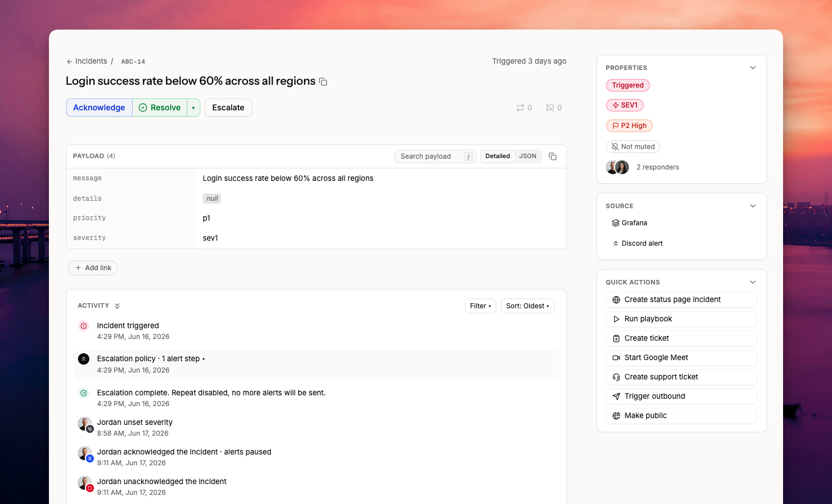Collapse the Activity section chevron
The width and height of the screenshot is (832, 504).
pyautogui.click(x=117, y=306)
